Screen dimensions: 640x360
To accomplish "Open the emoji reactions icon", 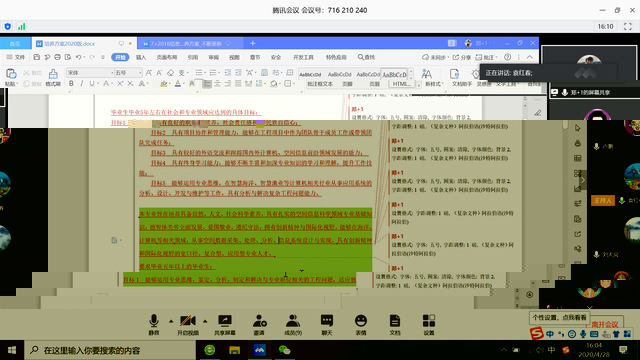I will (x=361, y=324).
